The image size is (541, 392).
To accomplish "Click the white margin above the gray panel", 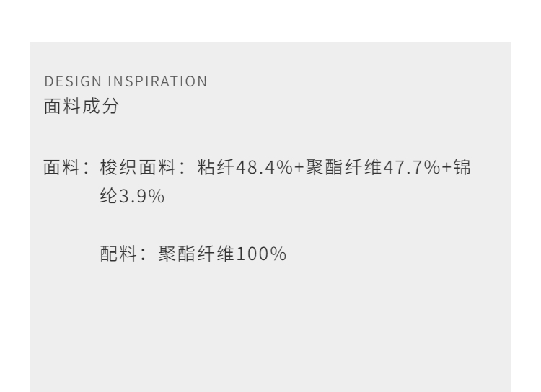I will (270, 20).
